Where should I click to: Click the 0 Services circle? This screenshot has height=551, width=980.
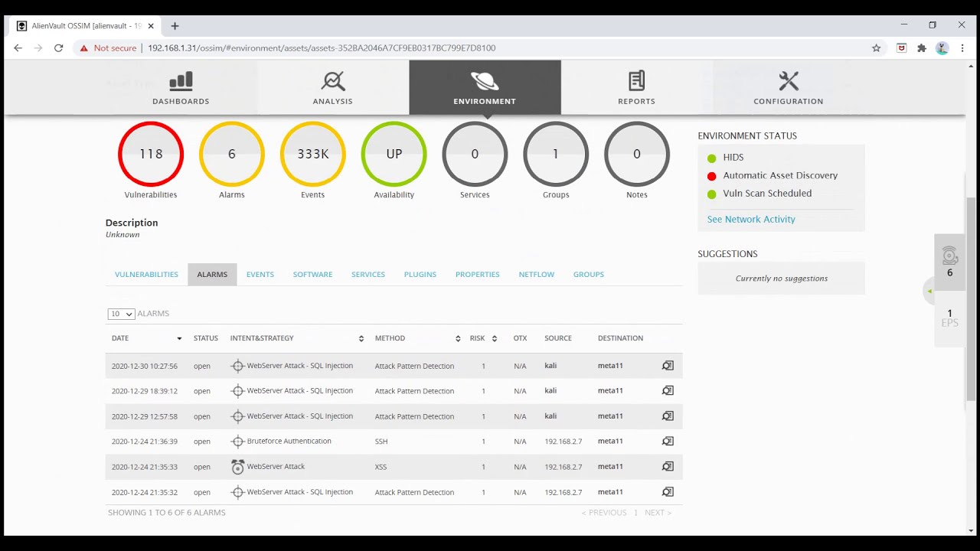coord(475,154)
